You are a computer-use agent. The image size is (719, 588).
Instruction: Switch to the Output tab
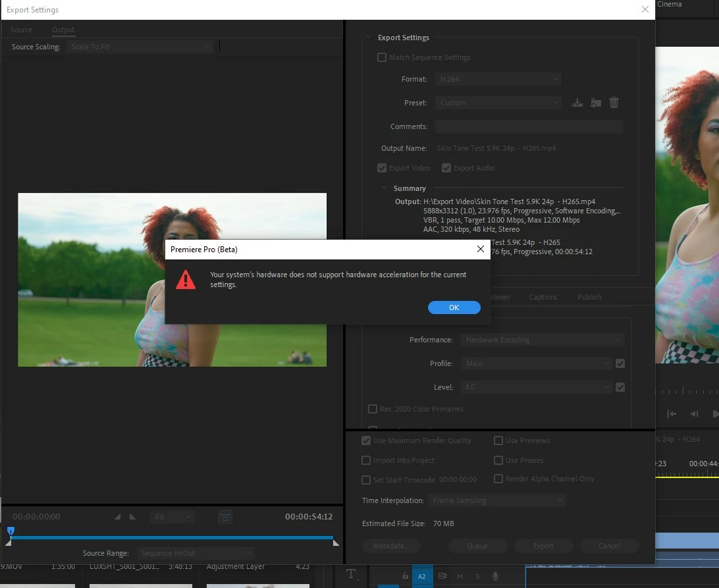63,30
